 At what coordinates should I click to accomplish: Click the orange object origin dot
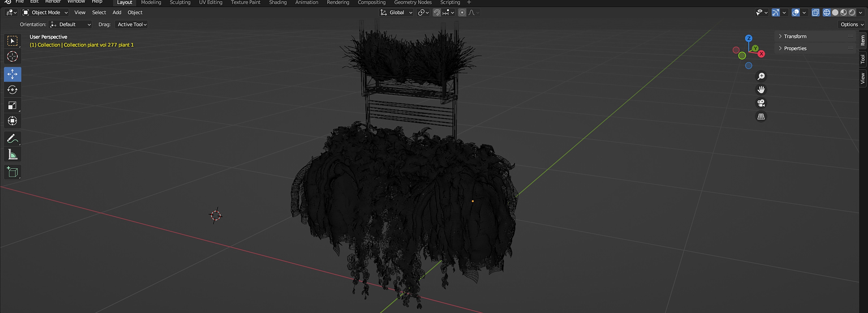tap(472, 201)
